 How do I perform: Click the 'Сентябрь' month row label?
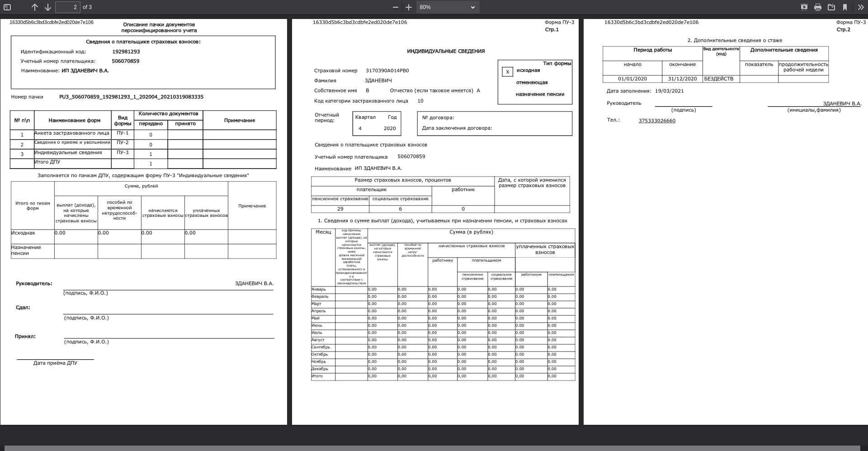coord(321,347)
